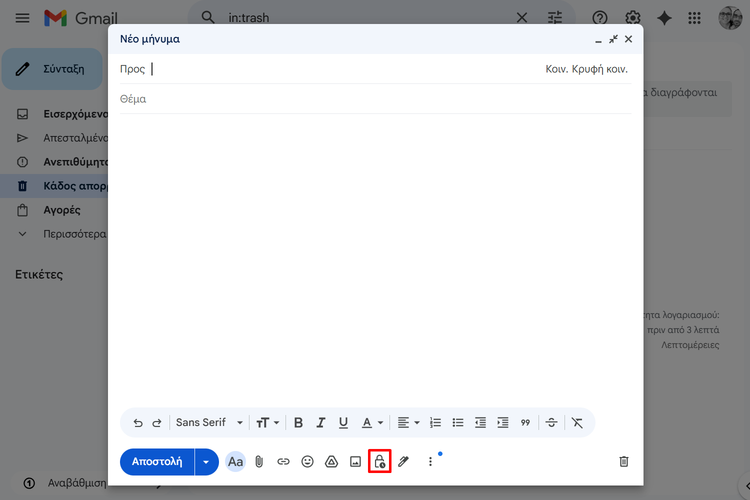Open the Google apps grid

pyautogui.click(x=695, y=18)
